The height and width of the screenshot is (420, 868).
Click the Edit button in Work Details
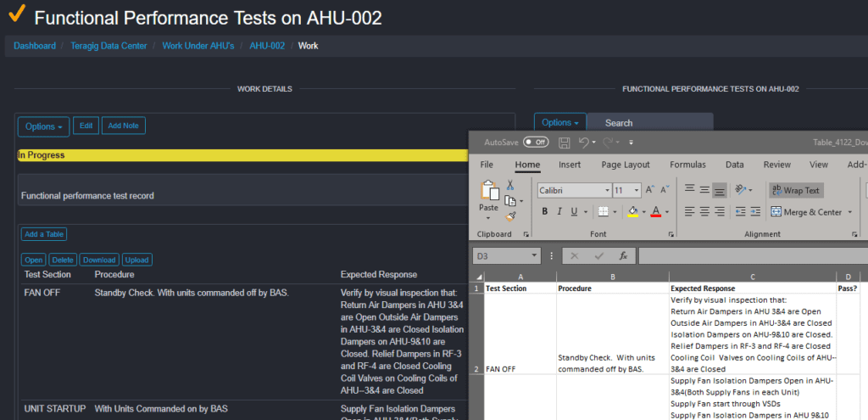click(x=86, y=126)
